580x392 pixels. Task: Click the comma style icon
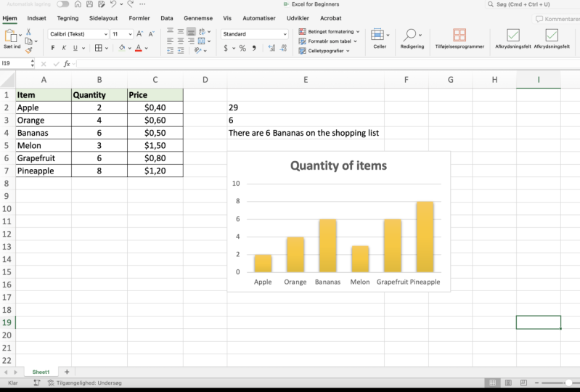click(254, 48)
